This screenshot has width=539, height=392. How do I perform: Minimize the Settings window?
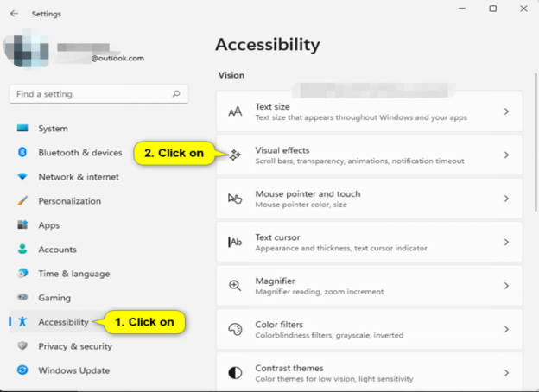tap(462, 9)
